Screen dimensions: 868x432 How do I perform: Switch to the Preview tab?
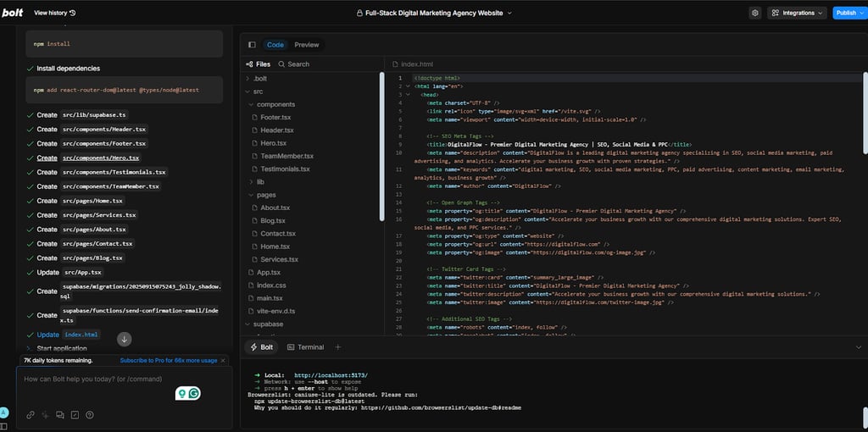[x=307, y=45]
